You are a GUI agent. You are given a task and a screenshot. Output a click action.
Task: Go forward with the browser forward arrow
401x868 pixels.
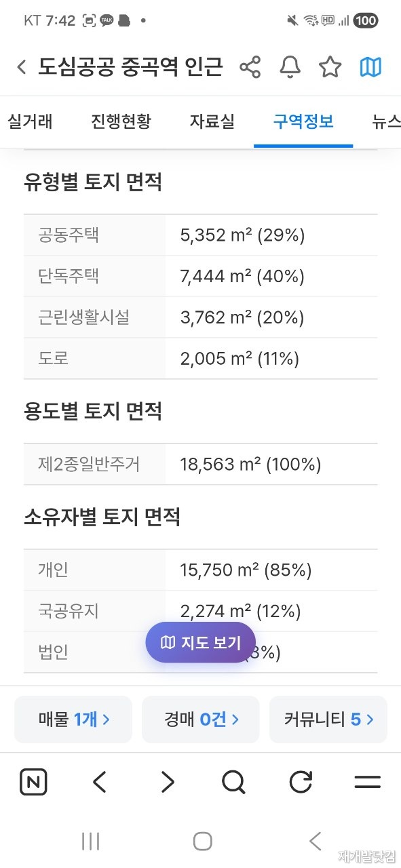coord(167,783)
